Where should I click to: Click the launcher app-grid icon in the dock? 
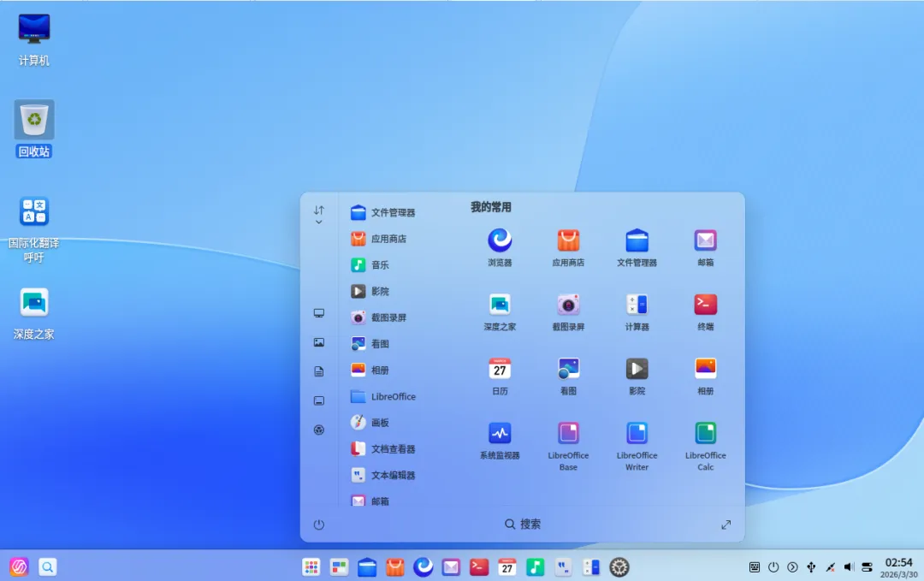click(311, 566)
